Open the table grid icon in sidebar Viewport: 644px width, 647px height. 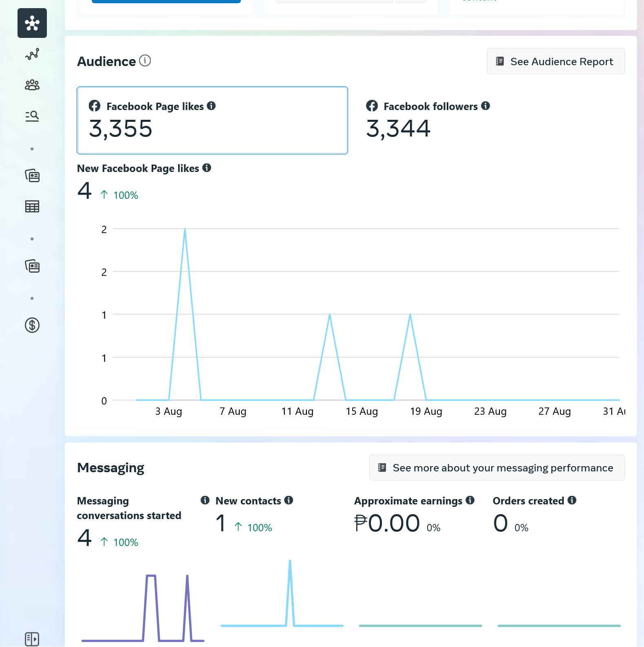[32, 207]
